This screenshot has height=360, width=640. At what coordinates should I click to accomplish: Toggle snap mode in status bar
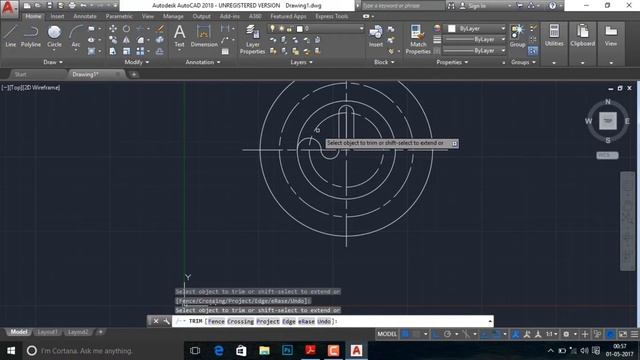point(416,334)
